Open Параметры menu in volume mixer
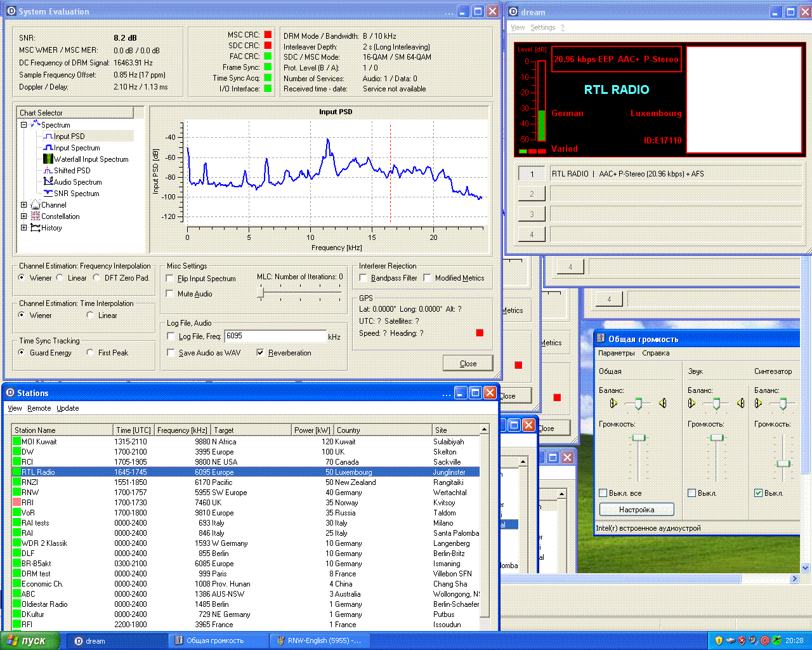This screenshot has width=812, height=650. pos(616,353)
